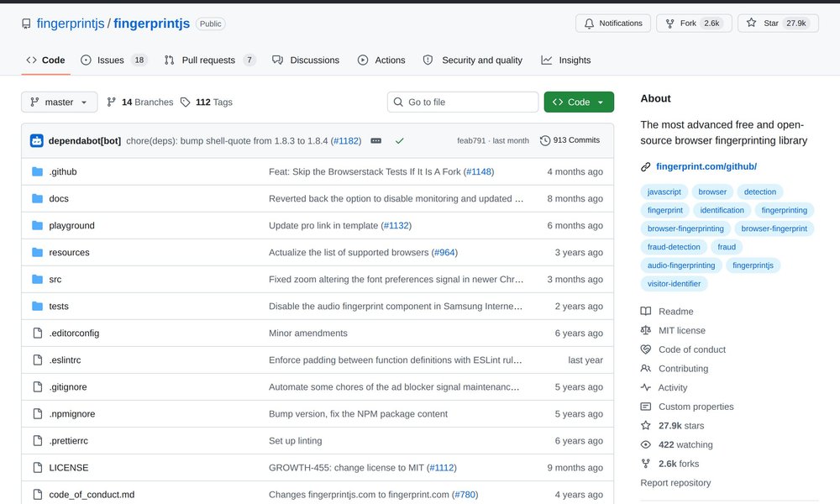The height and width of the screenshot is (504, 840).
Task: Click the LICENSE file icon
Action: pyautogui.click(x=38, y=468)
